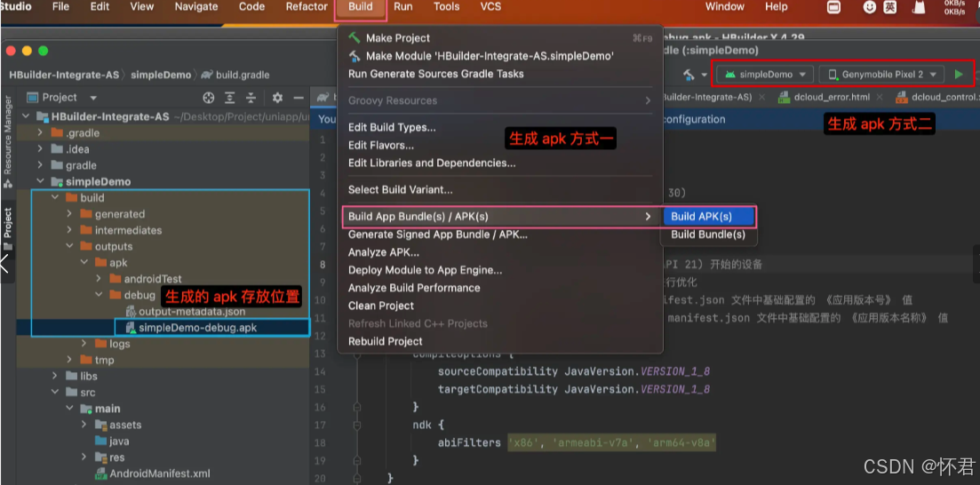Open the Refactor menu

point(307,7)
